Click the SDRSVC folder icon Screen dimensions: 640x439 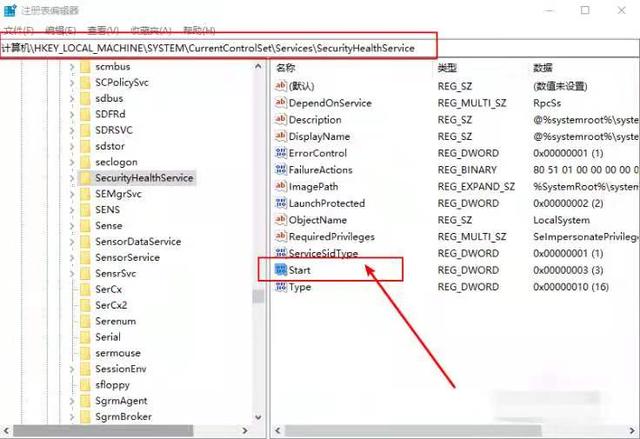85,130
